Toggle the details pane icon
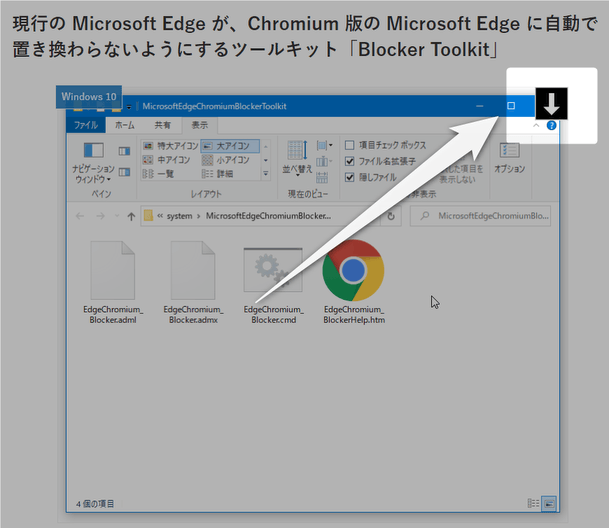609x528 pixels. click(x=124, y=172)
